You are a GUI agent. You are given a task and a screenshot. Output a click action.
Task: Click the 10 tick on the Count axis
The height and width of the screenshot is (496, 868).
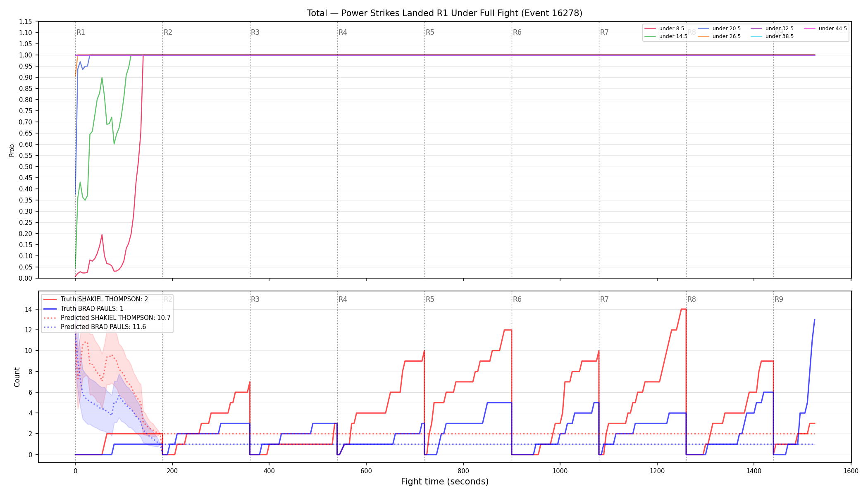pos(29,351)
